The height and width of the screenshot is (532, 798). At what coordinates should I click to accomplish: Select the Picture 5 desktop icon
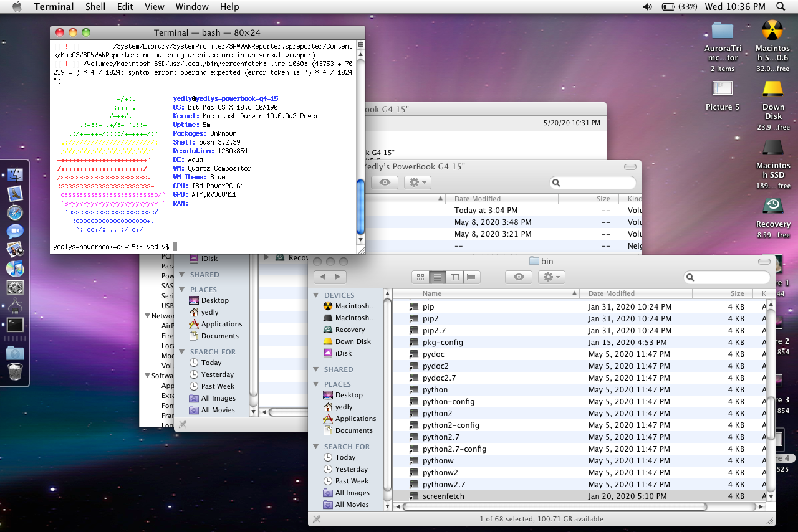click(723, 95)
